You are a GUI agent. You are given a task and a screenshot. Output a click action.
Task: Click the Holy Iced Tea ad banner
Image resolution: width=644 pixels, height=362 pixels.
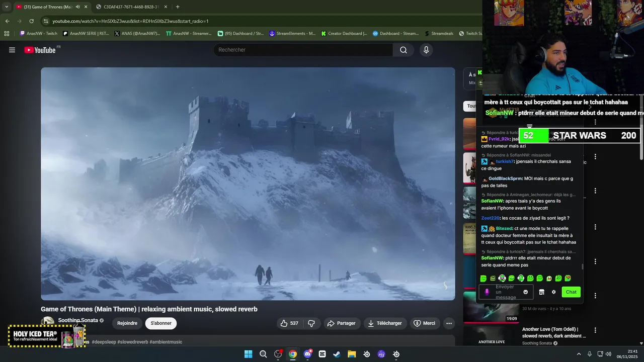coord(47,336)
